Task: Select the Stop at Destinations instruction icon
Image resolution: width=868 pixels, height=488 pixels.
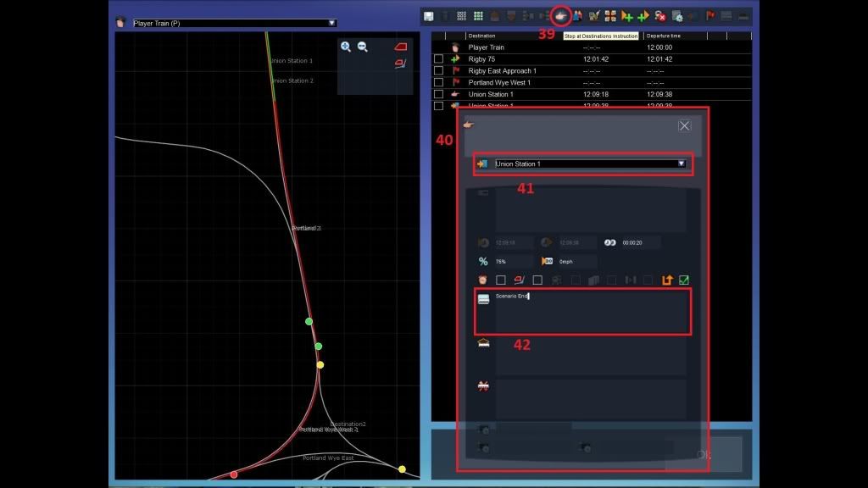Action: click(561, 16)
